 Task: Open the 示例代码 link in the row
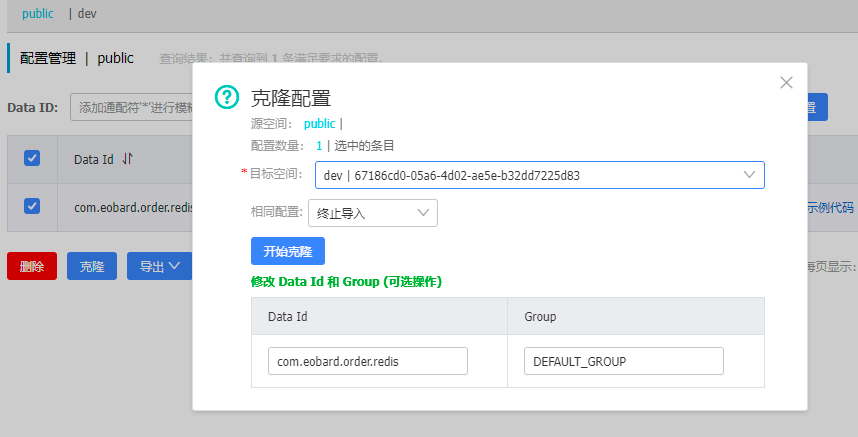click(830, 207)
